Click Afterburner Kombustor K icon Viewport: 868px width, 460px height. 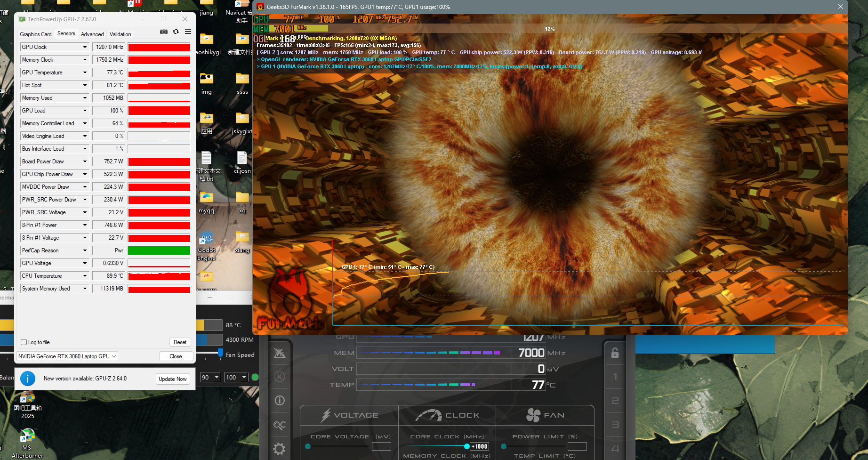click(x=280, y=377)
